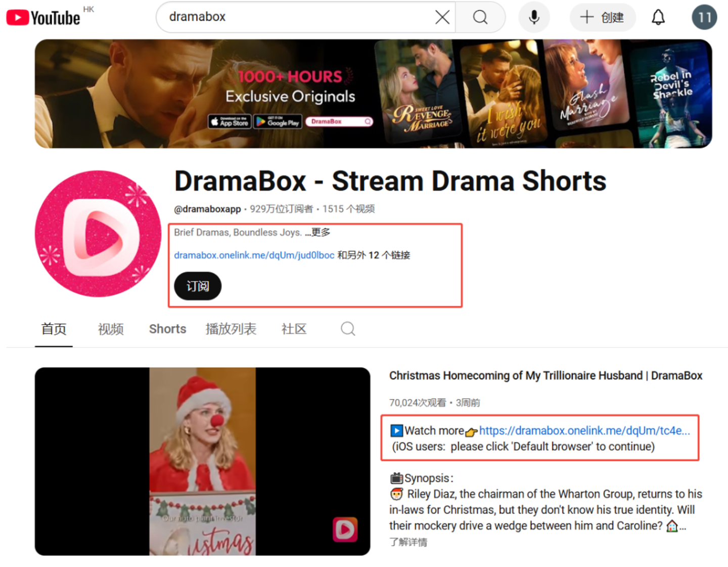Click the DramaBox channel profile picture
Image resolution: width=728 pixels, height=567 pixels.
pos(98,234)
